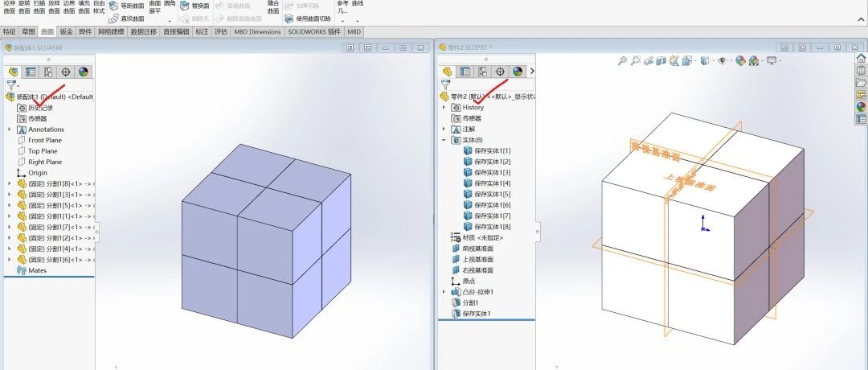The width and height of the screenshot is (868, 370).
Task: Expand History node in part tree
Action: pos(444,107)
